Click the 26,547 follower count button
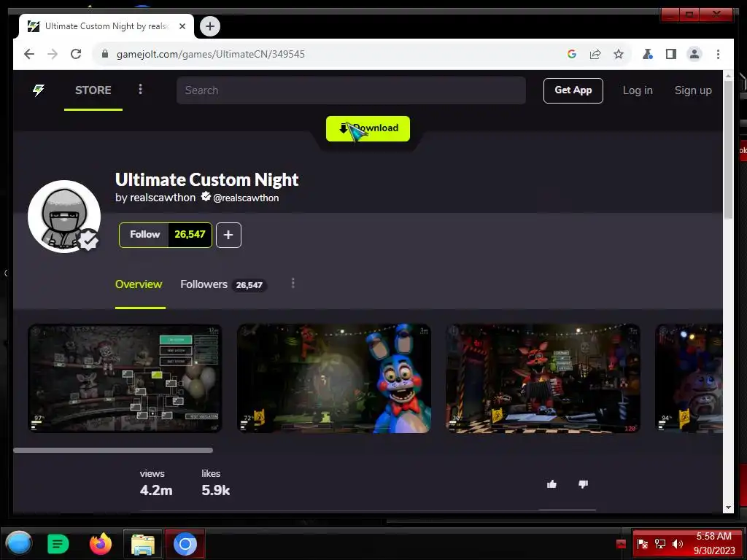This screenshot has width=747, height=560. (x=190, y=235)
